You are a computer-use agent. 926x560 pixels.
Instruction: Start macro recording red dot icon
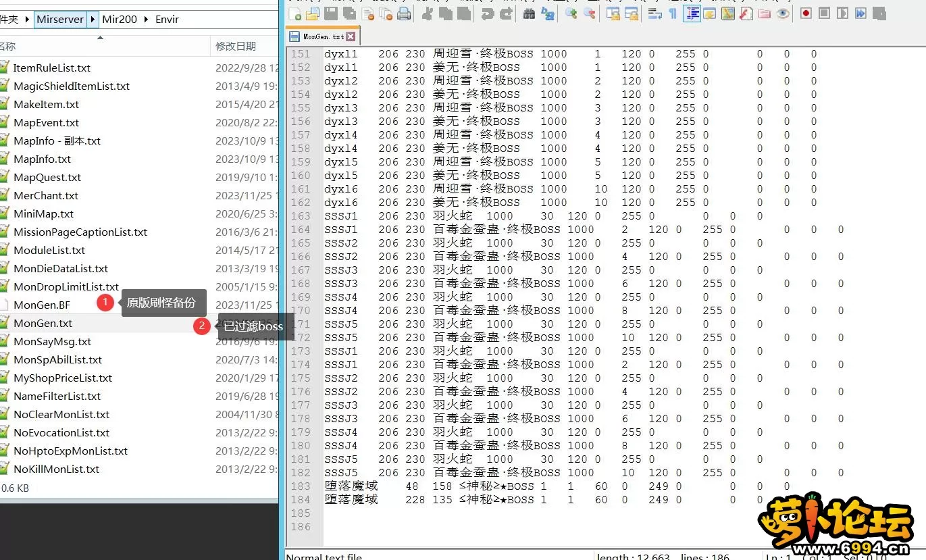(806, 13)
